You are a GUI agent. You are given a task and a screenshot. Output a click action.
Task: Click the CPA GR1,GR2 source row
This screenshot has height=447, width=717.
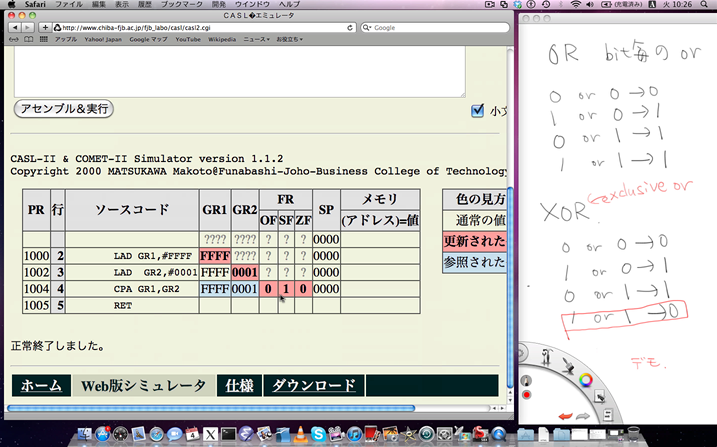[x=132, y=289]
